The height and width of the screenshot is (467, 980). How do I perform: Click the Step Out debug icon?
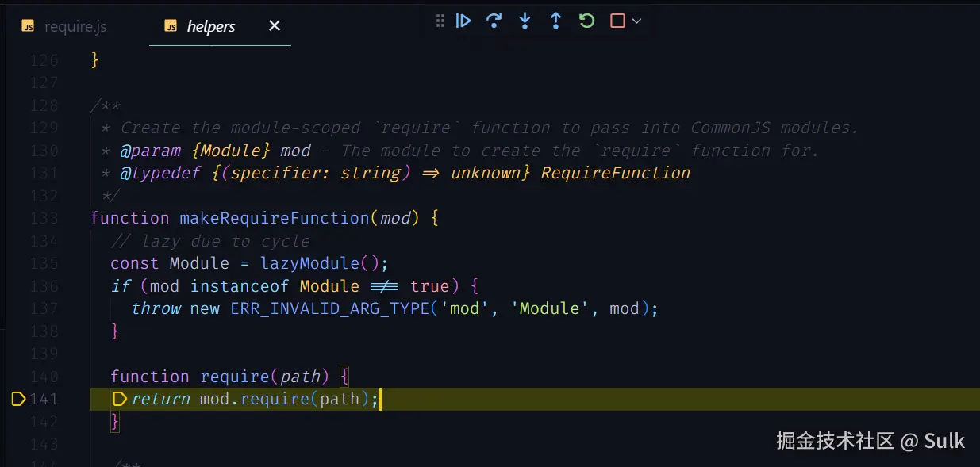point(555,21)
